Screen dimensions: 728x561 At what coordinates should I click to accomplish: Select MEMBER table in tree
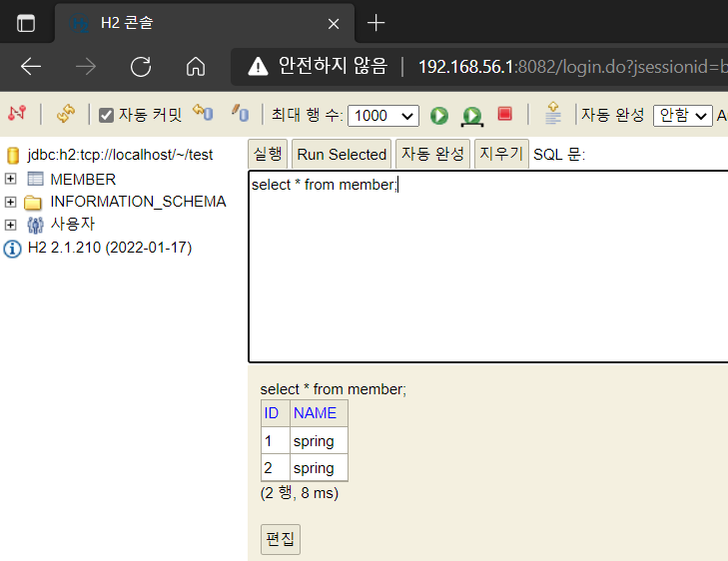coord(83,179)
